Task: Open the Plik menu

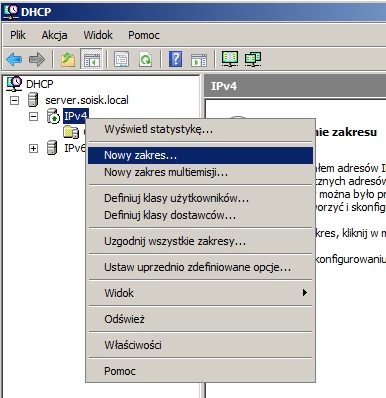Action: (18, 35)
